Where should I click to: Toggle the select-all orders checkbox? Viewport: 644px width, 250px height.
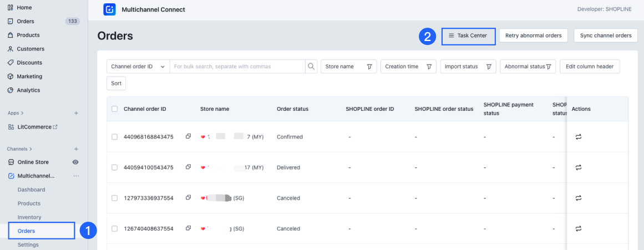tap(114, 109)
